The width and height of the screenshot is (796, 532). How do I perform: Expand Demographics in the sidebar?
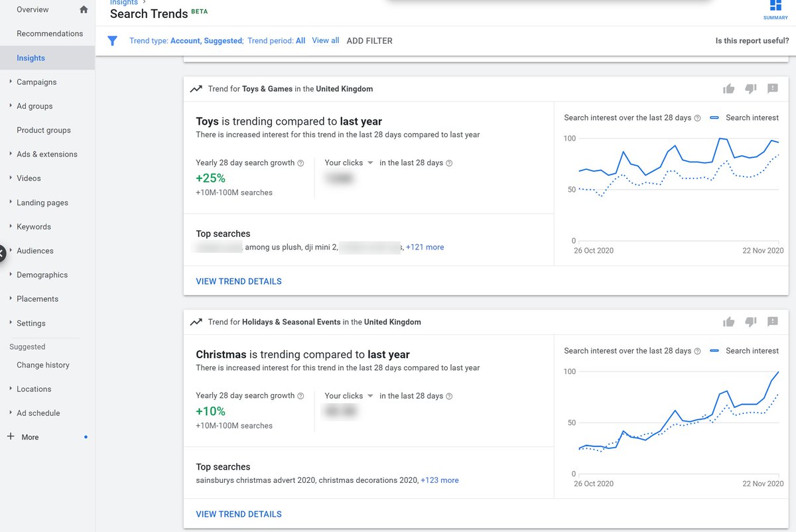click(11, 275)
